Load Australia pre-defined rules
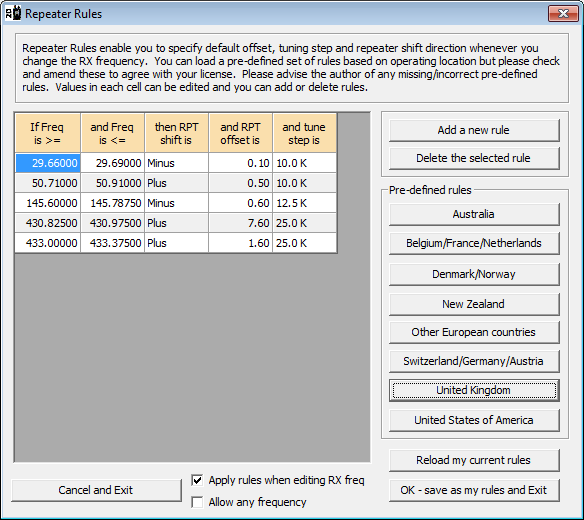584x520 pixels. 474,214
